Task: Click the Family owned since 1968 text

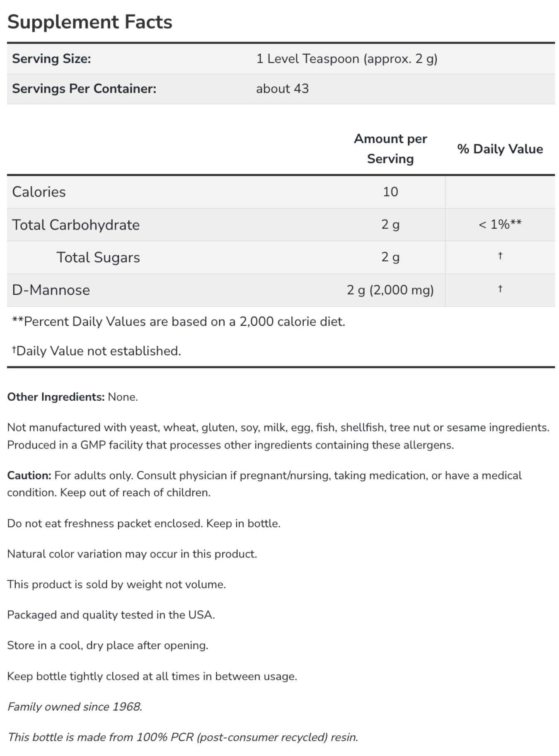Action: point(75,707)
